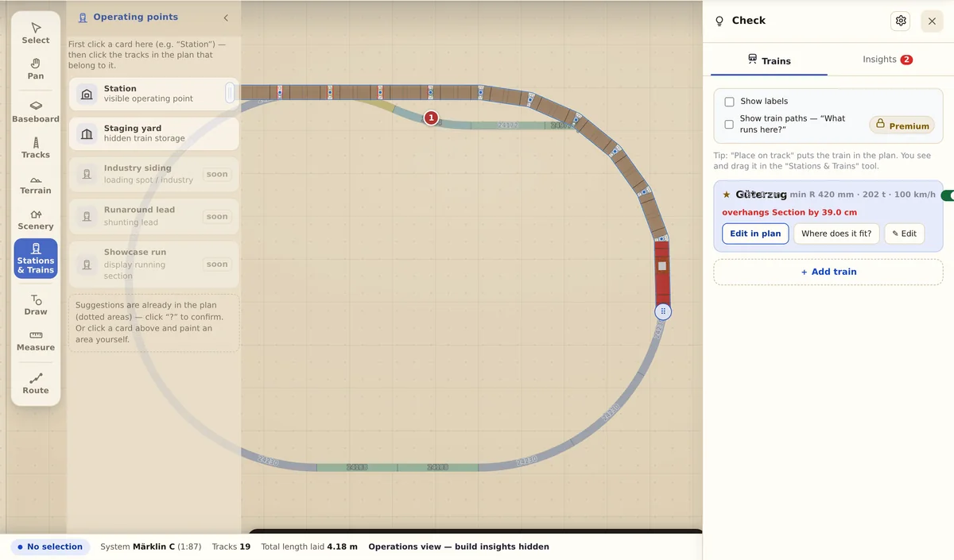Click the Operations view status message
The width and height of the screenshot is (954, 560).
(x=459, y=546)
